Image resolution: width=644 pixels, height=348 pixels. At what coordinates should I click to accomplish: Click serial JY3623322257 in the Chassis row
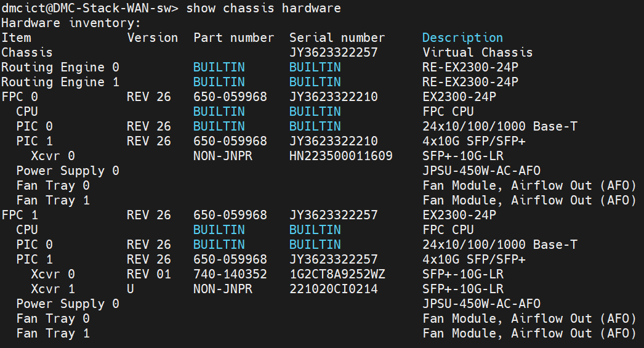pyautogui.click(x=333, y=52)
